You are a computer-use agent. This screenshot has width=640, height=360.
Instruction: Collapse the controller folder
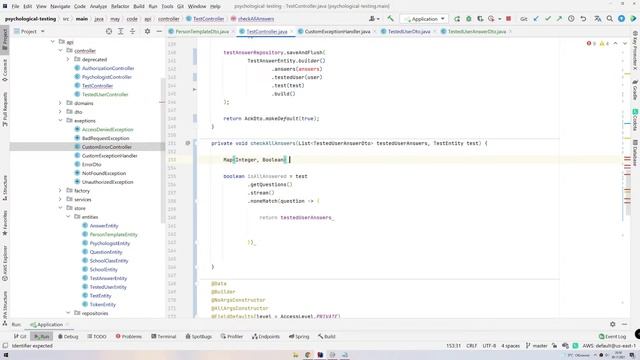[60, 51]
